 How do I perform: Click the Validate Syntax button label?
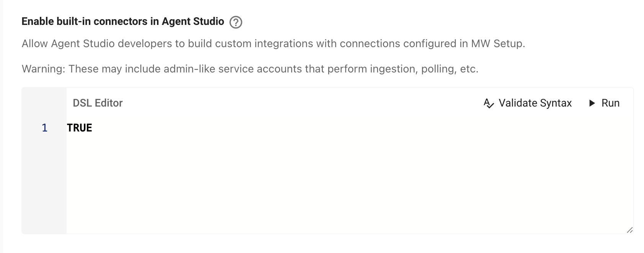[535, 103]
